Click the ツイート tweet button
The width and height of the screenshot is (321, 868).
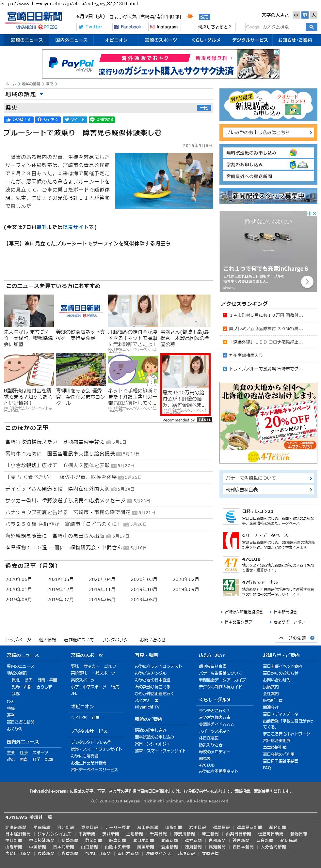(74, 120)
